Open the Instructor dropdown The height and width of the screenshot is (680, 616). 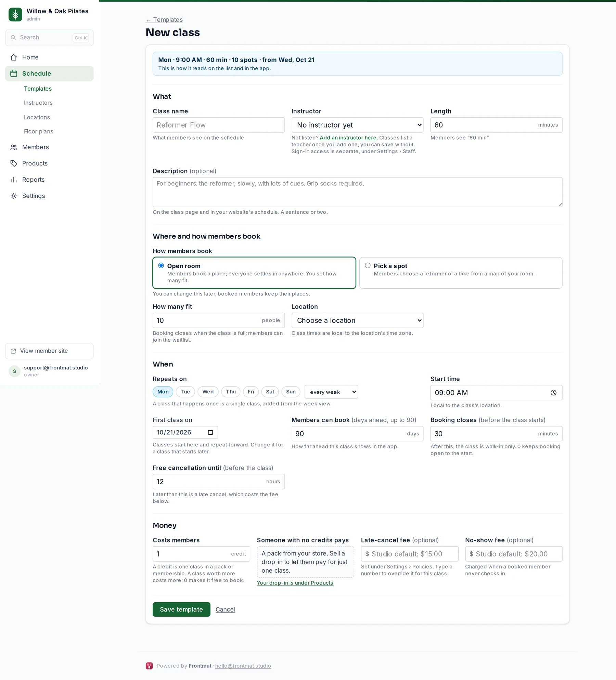357,125
